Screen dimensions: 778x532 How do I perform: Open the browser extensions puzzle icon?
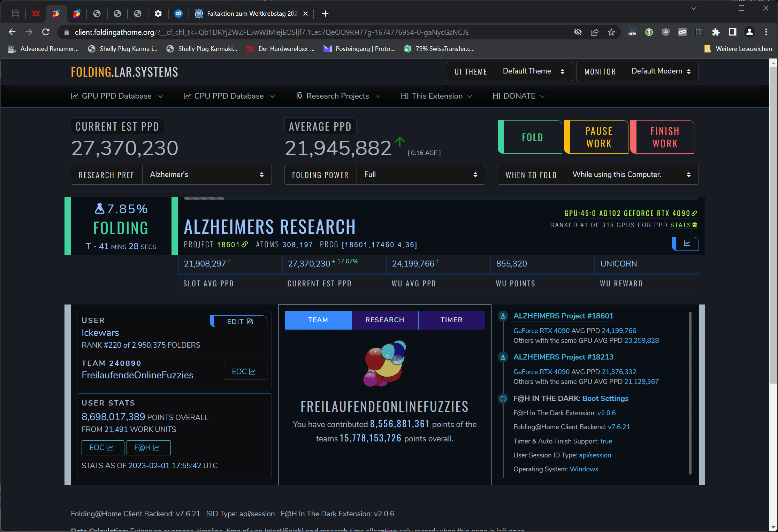point(716,32)
